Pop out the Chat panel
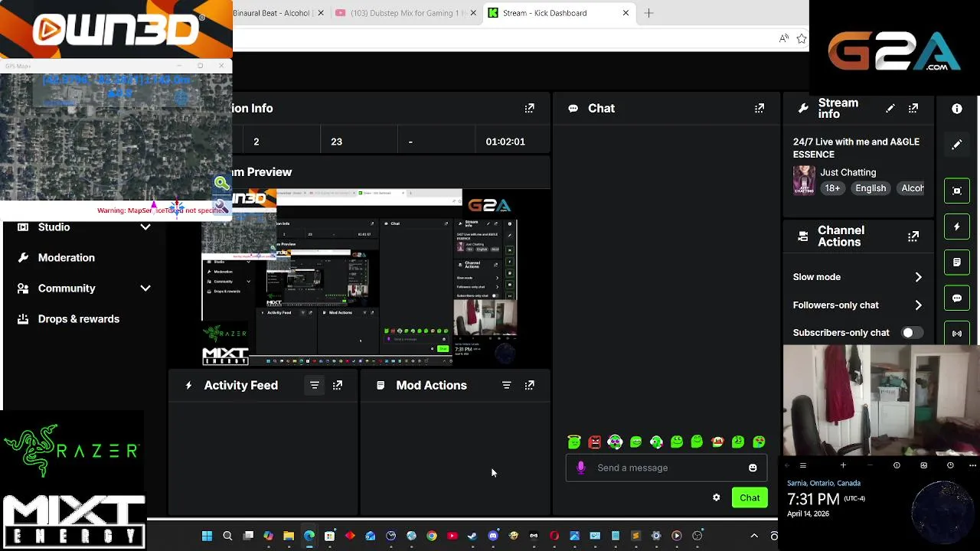Image resolution: width=980 pixels, height=551 pixels. pyautogui.click(x=759, y=109)
